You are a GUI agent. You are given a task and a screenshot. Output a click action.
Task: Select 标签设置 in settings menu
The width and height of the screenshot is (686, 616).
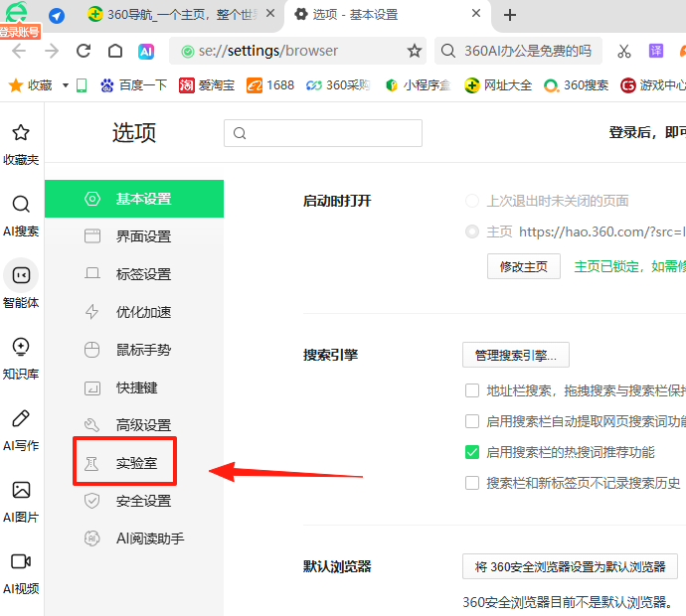click(134, 274)
